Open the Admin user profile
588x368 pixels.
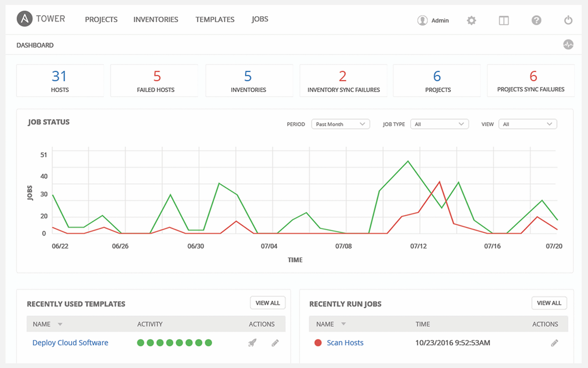tap(433, 21)
